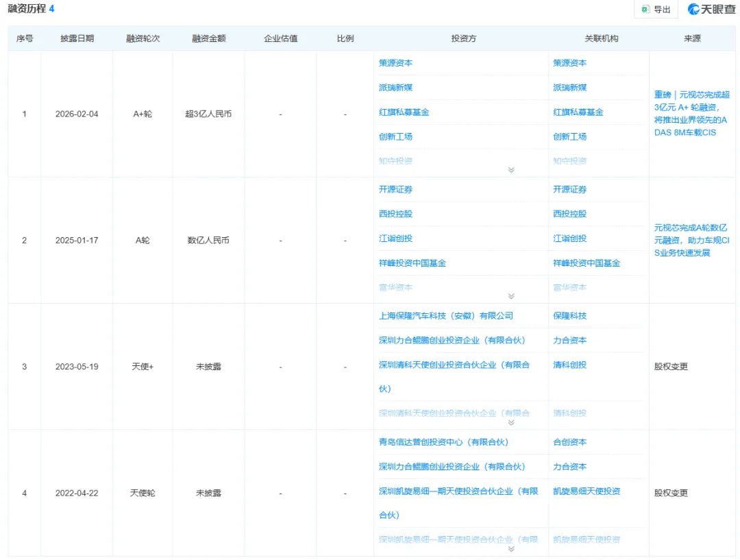This screenshot has height=560, width=740.
Task: Open 保隆科技 related institution link
Action: (569, 315)
